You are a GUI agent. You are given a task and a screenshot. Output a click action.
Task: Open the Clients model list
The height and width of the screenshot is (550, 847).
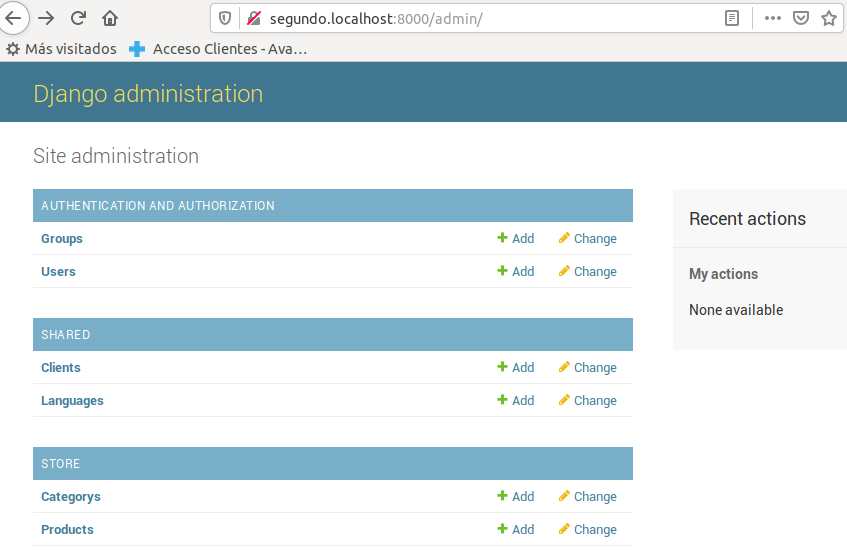60,368
